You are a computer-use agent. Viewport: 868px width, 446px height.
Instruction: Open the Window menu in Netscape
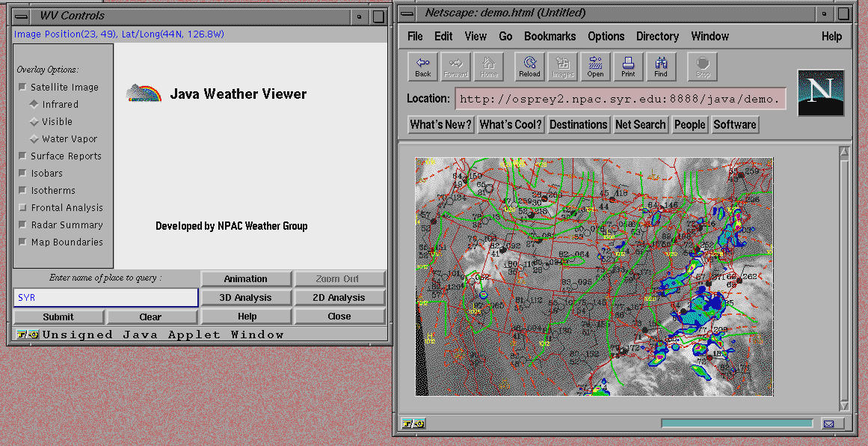pyautogui.click(x=710, y=37)
